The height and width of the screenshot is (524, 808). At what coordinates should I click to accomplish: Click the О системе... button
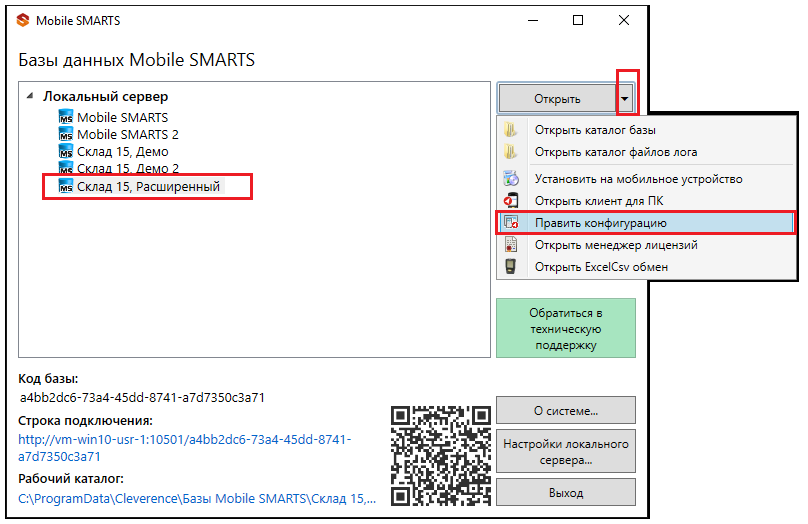566,411
